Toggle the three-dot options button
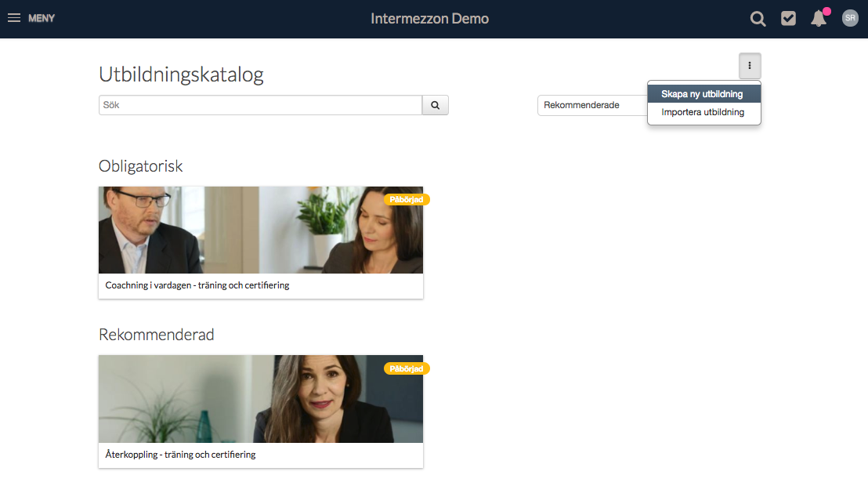This screenshot has width=868, height=486. [750, 65]
